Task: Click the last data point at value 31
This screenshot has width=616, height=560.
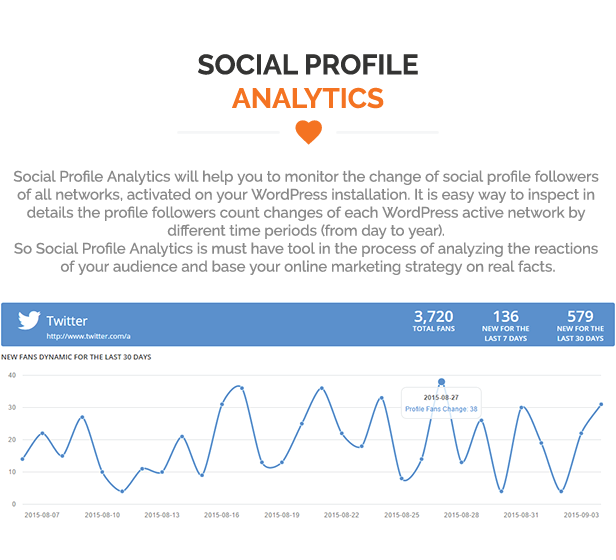Action: [601, 404]
